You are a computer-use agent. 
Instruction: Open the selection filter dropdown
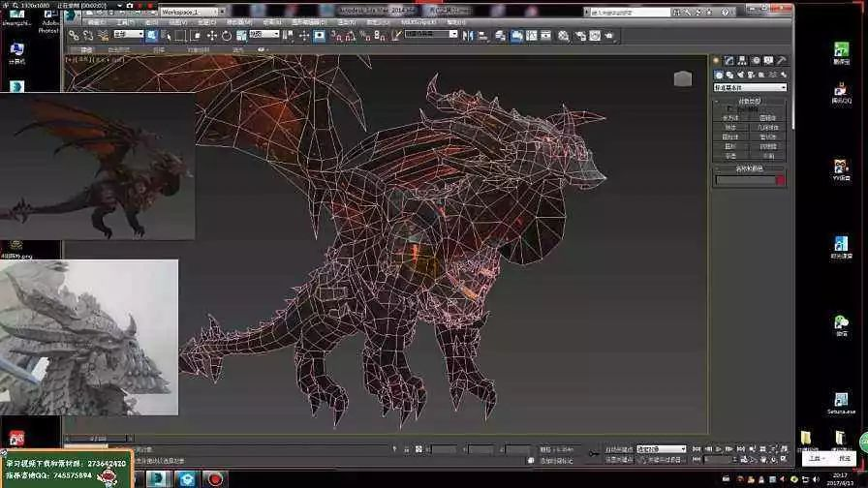pos(129,34)
